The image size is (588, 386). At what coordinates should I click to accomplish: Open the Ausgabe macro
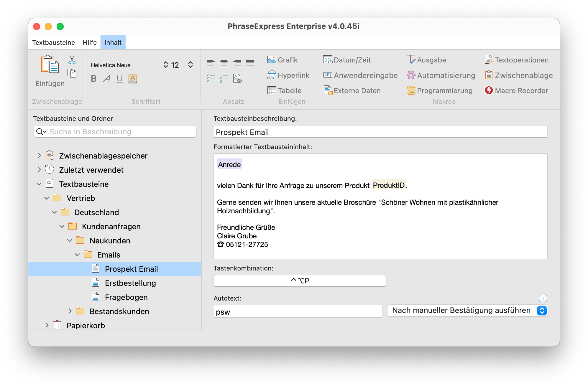pyautogui.click(x=426, y=60)
